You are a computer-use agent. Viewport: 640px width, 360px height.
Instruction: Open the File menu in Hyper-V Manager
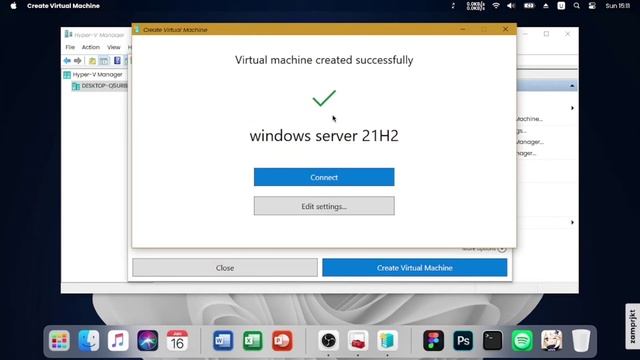(70, 47)
